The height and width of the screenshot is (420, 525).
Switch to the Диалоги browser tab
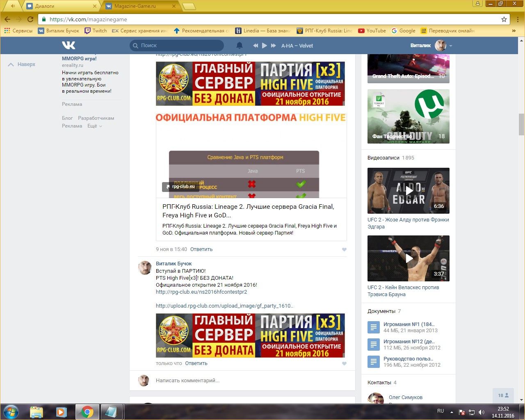(x=62, y=6)
